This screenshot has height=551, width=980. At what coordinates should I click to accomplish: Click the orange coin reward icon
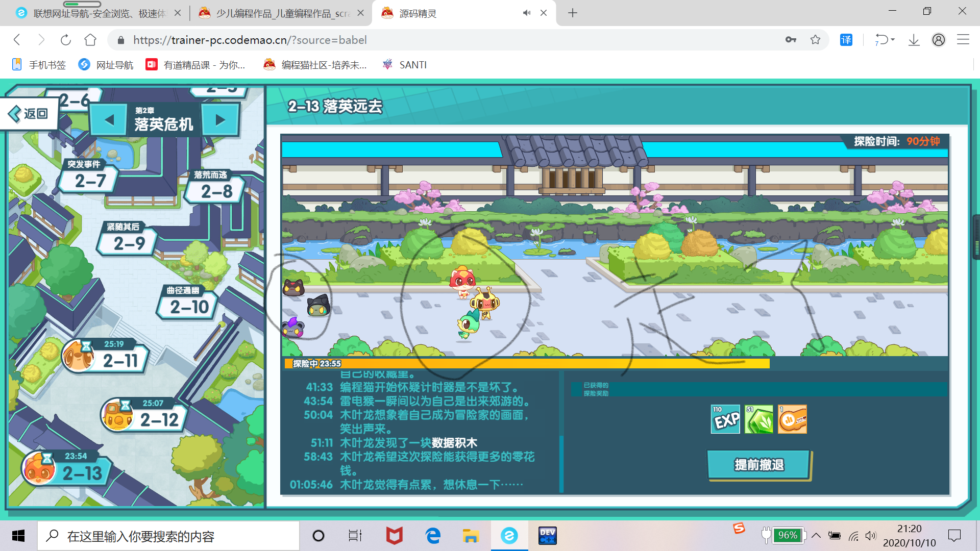[x=792, y=419]
